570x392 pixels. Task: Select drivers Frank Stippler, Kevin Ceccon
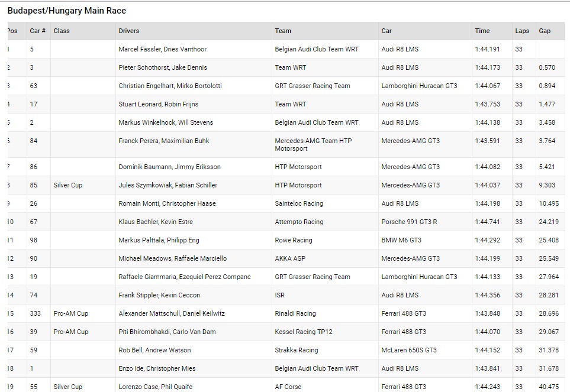pos(159,295)
